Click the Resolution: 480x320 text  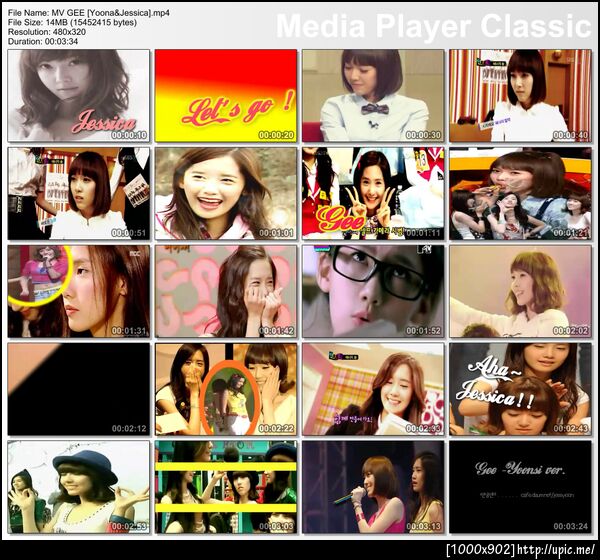coord(47,32)
